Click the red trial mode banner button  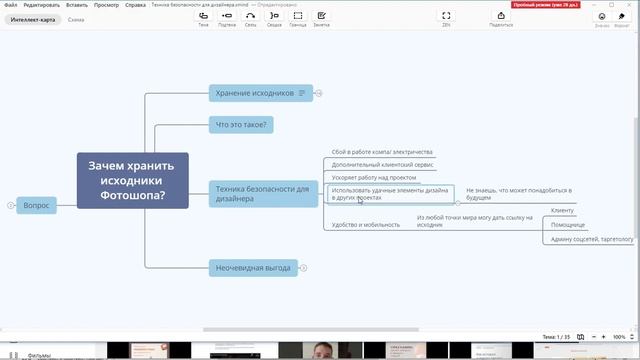click(546, 5)
